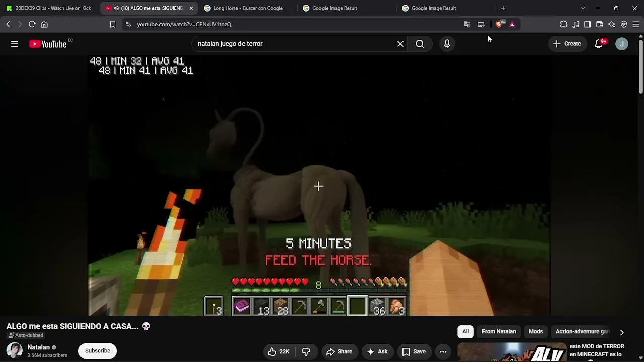Reload the current page

tap(32, 24)
